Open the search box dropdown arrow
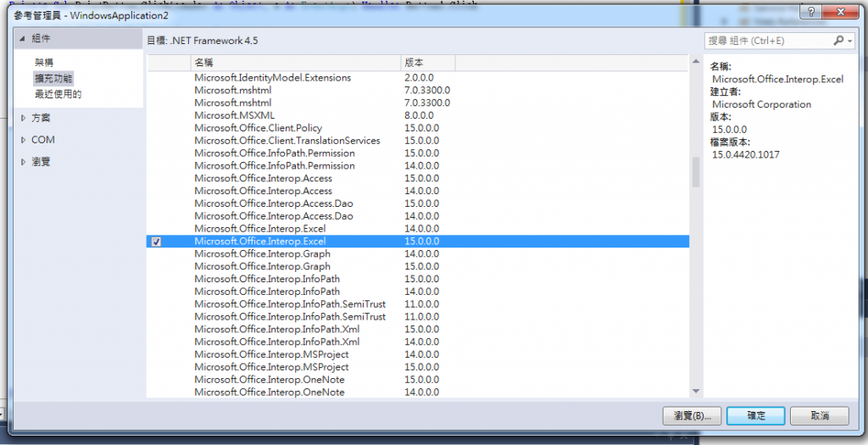Screen dimensions: 868x445 (850, 41)
